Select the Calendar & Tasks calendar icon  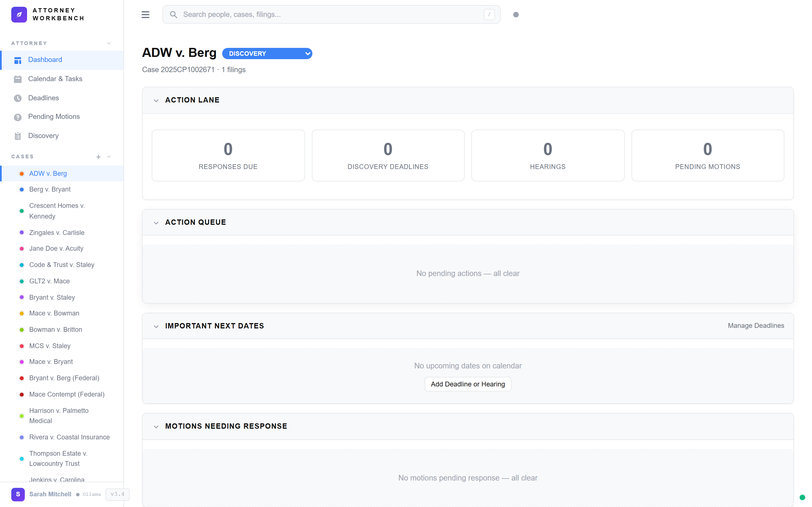[17, 79]
